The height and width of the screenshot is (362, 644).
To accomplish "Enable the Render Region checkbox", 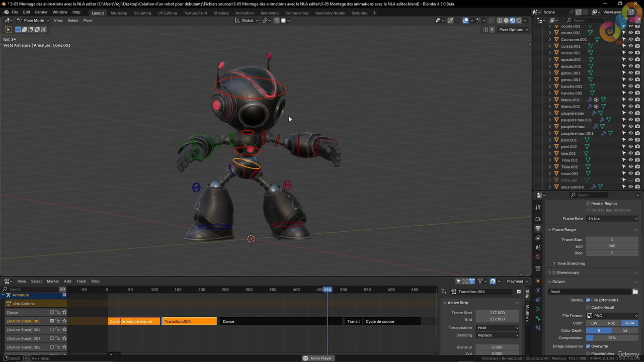I will pyautogui.click(x=588, y=204).
